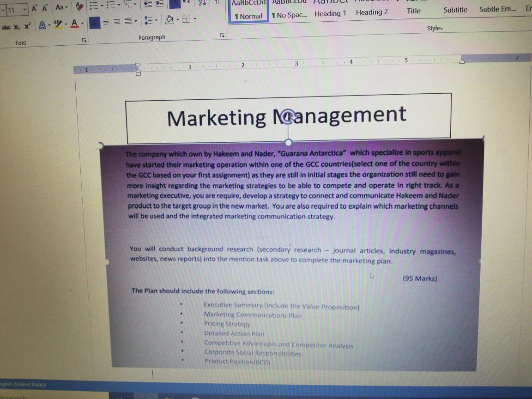Screen dimensions: 532x399
Task: Click English (United States) language status
Action: tap(23, 384)
